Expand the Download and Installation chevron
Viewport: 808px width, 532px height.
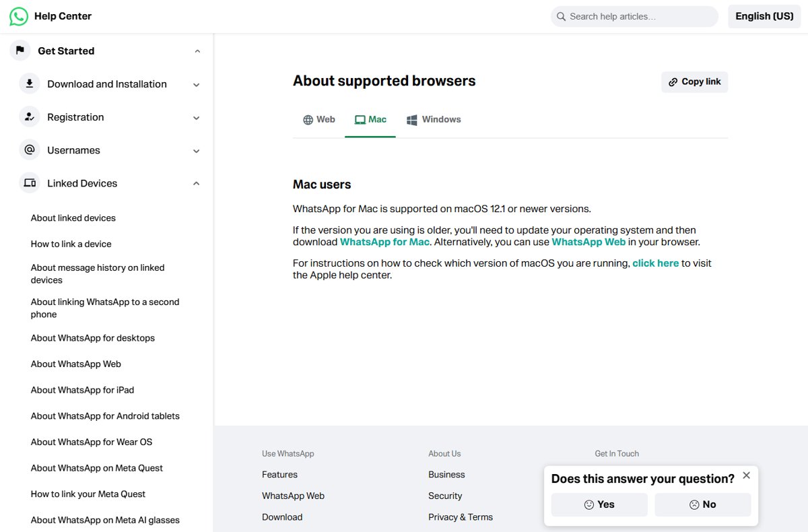[197, 85]
